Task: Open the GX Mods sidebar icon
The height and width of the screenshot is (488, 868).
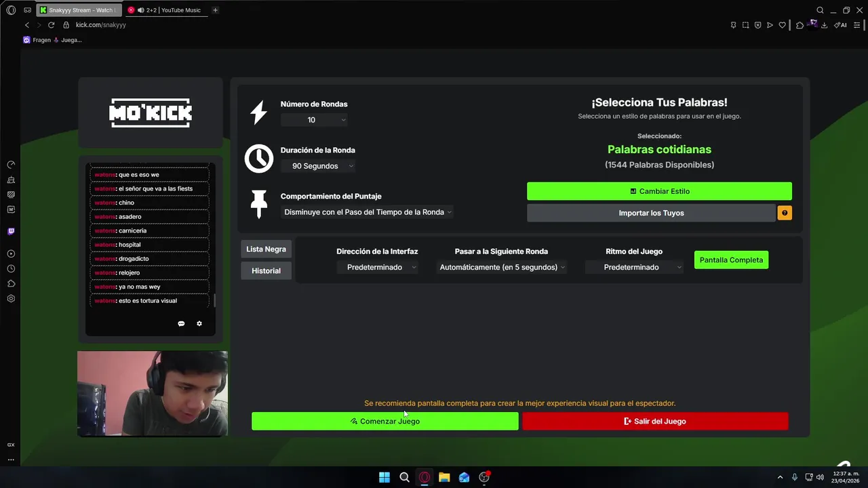Action: (x=11, y=195)
